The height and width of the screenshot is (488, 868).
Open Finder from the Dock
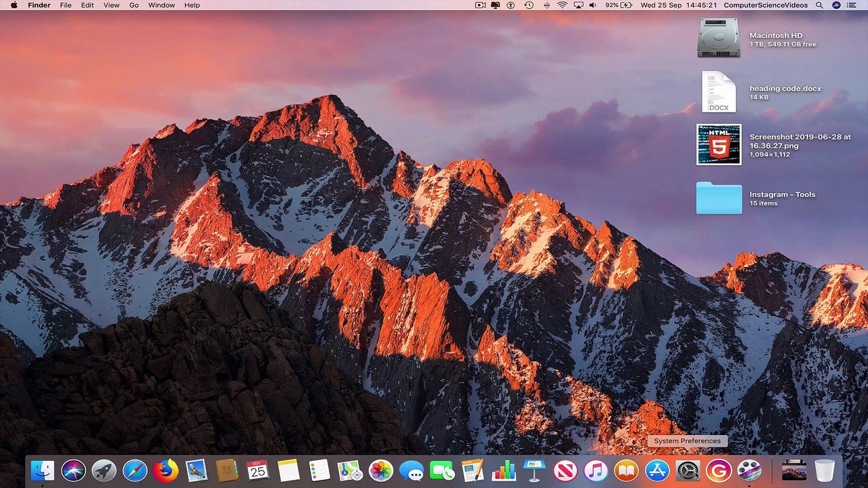point(43,470)
